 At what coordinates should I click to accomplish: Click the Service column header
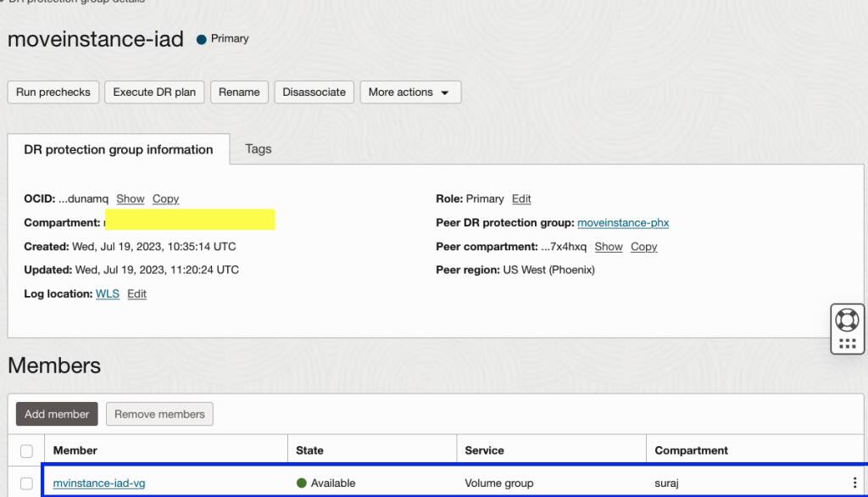(x=484, y=450)
